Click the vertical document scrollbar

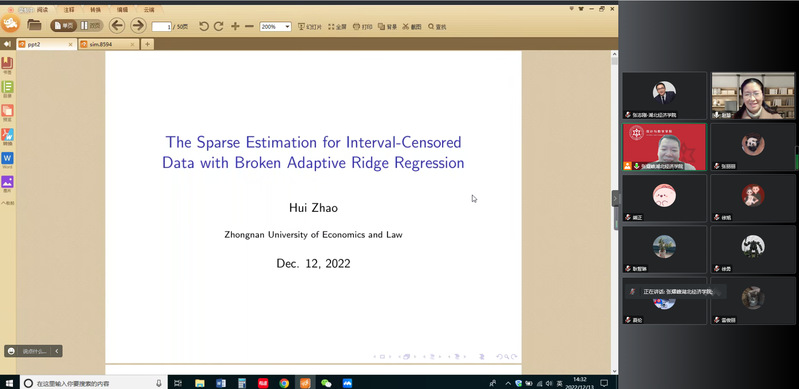[x=614, y=213]
